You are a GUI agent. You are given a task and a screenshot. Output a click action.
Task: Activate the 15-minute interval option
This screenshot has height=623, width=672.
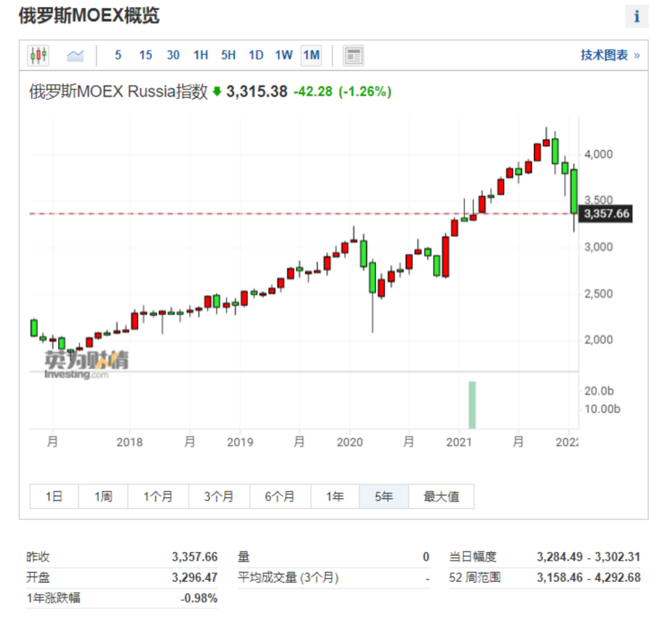coord(145,55)
